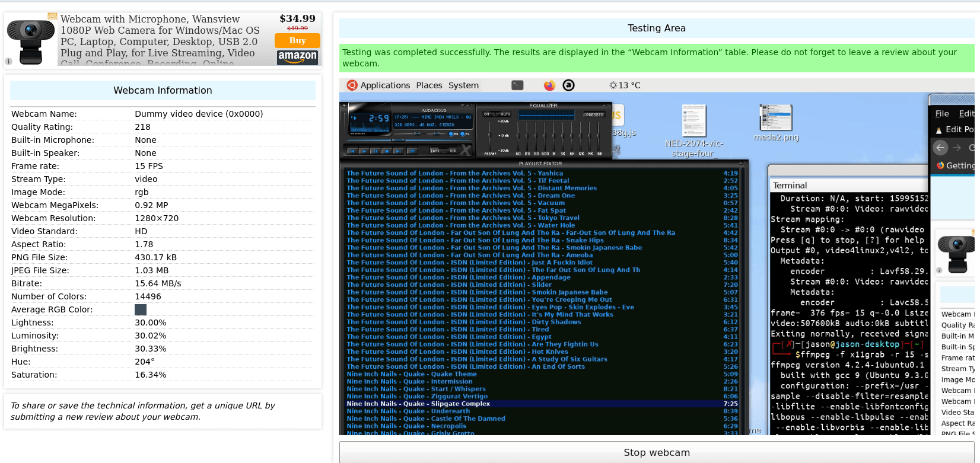Screen dimensions: 980x463
Task: Select playlist track Dirty Shadows
Action: [x=542, y=322]
